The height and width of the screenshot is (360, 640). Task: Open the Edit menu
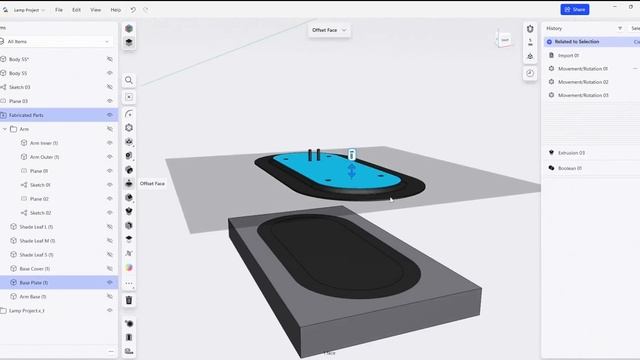click(x=76, y=10)
